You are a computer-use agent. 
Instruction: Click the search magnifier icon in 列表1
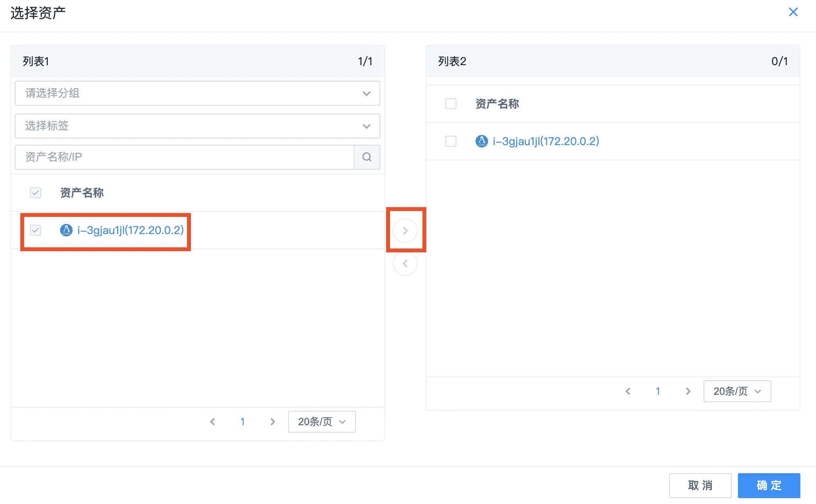click(x=367, y=157)
